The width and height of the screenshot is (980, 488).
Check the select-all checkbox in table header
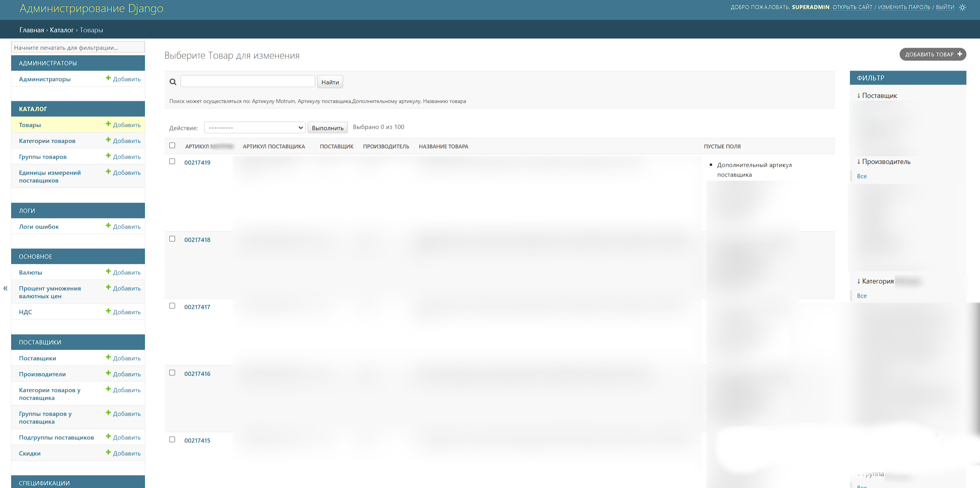click(x=172, y=146)
